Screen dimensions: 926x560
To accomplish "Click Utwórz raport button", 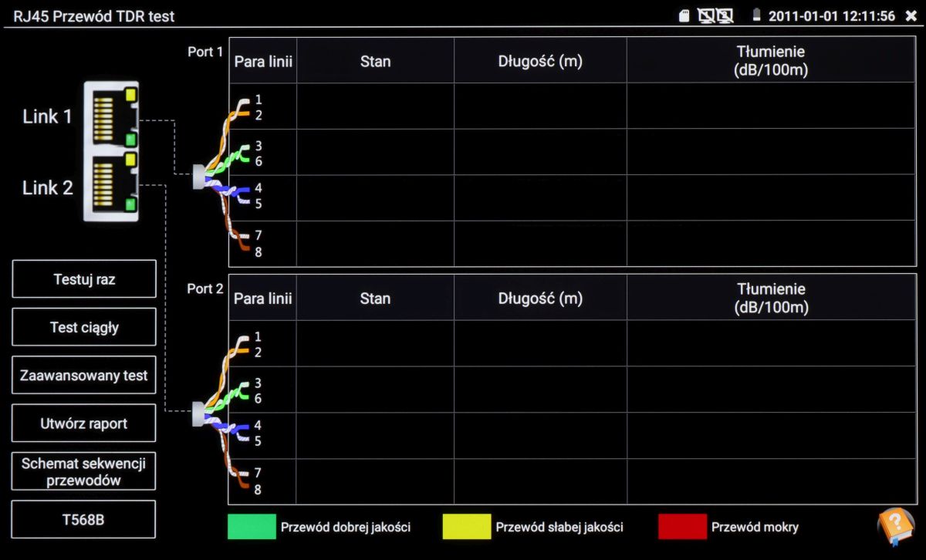I will 84,423.
